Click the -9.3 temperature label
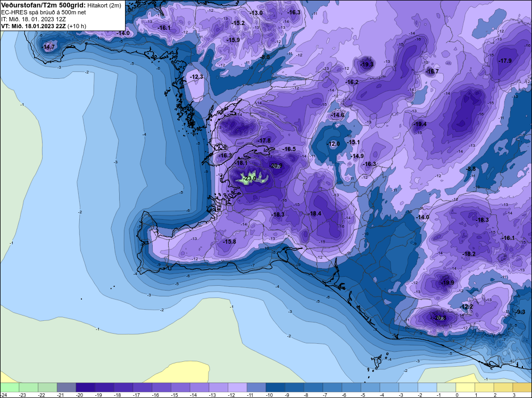Viewport: 532px width, 398px height. pos(520,312)
